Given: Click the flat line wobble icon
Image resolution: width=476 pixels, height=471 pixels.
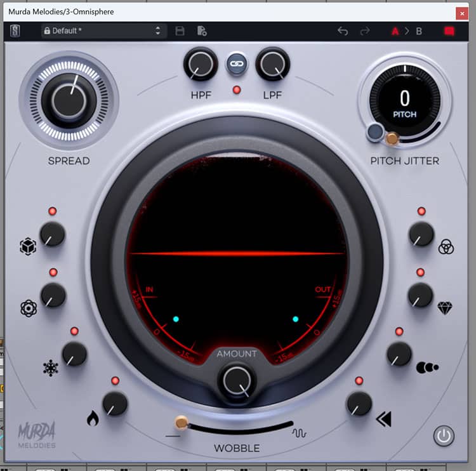Looking at the screenshot, I should (x=173, y=436).
